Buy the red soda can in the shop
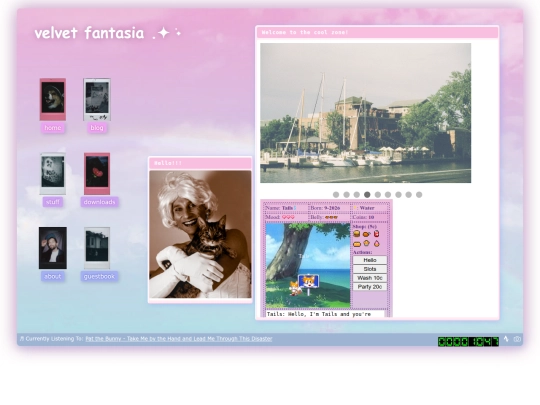 click(376, 234)
